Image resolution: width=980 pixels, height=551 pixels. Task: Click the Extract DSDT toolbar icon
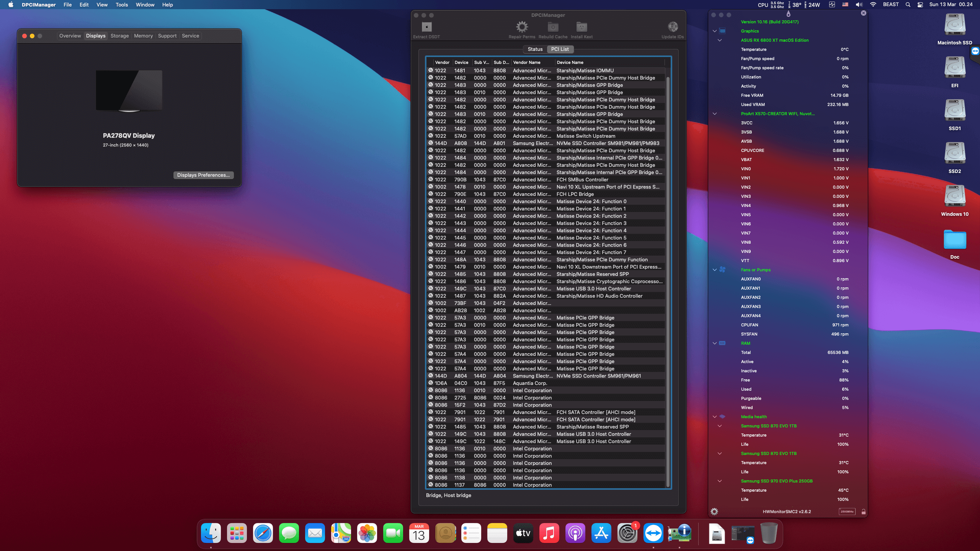click(x=426, y=27)
